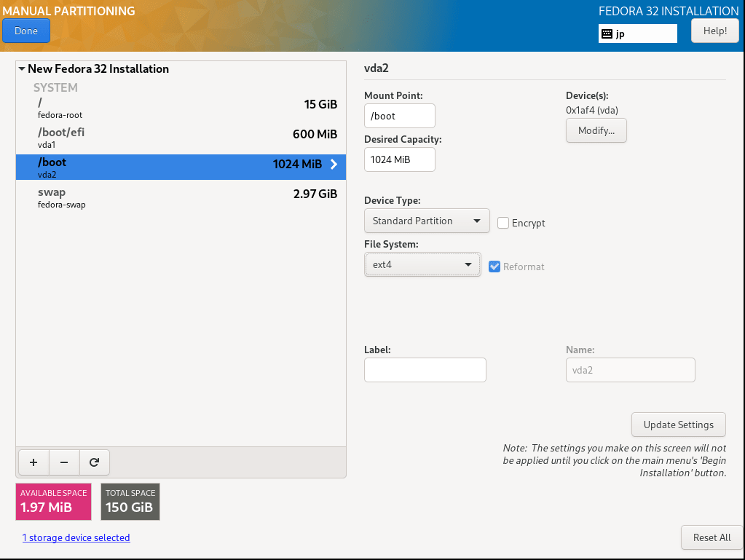The height and width of the screenshot is (560, 745).
Task: Open the File System ext4 dropdown
Action: 422,264
